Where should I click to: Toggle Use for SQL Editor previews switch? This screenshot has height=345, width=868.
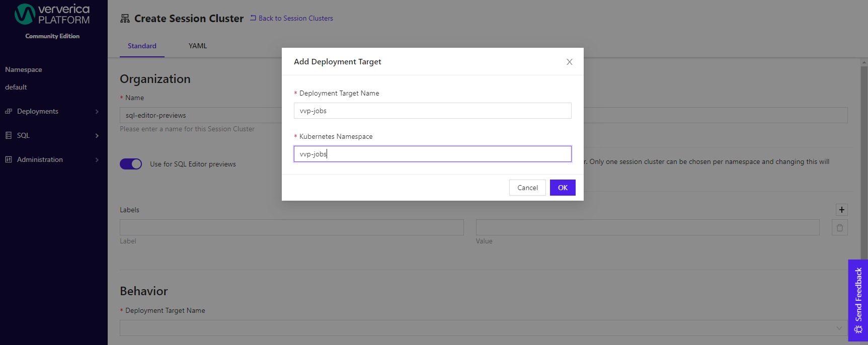pyautogui.click(x=131, y=164)
